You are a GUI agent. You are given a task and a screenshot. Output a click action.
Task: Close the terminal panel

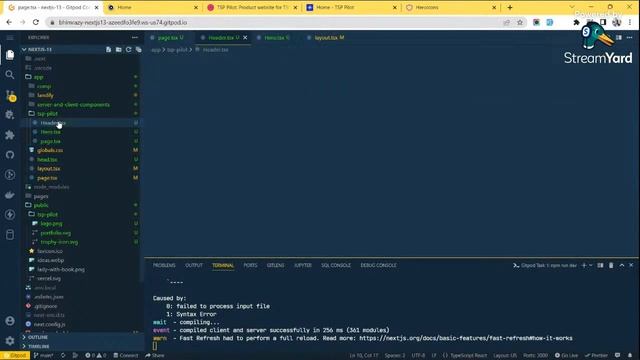tap(631, 265)
